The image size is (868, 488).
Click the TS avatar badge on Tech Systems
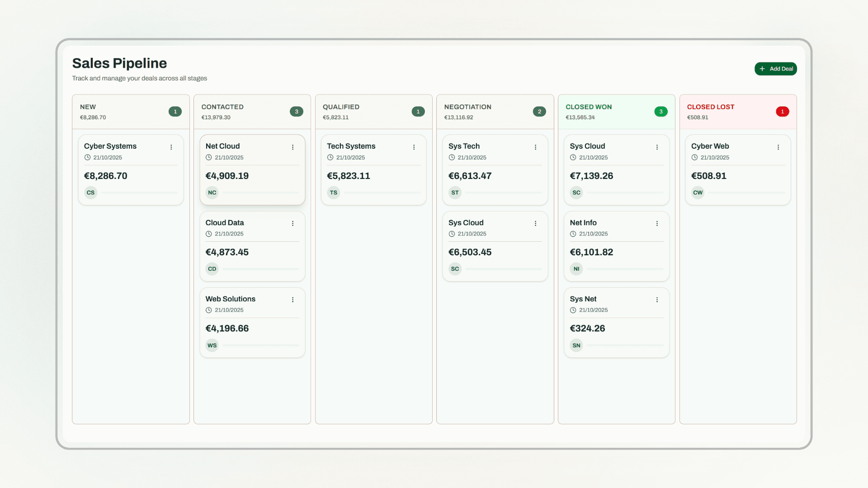[x=333, y=192]
